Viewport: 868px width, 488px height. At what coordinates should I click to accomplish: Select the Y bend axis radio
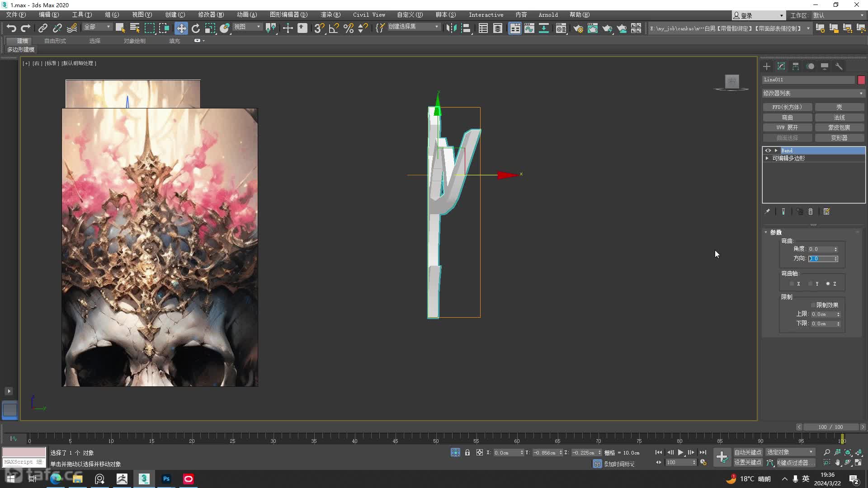pyautogui.click(x=810, y=284)
